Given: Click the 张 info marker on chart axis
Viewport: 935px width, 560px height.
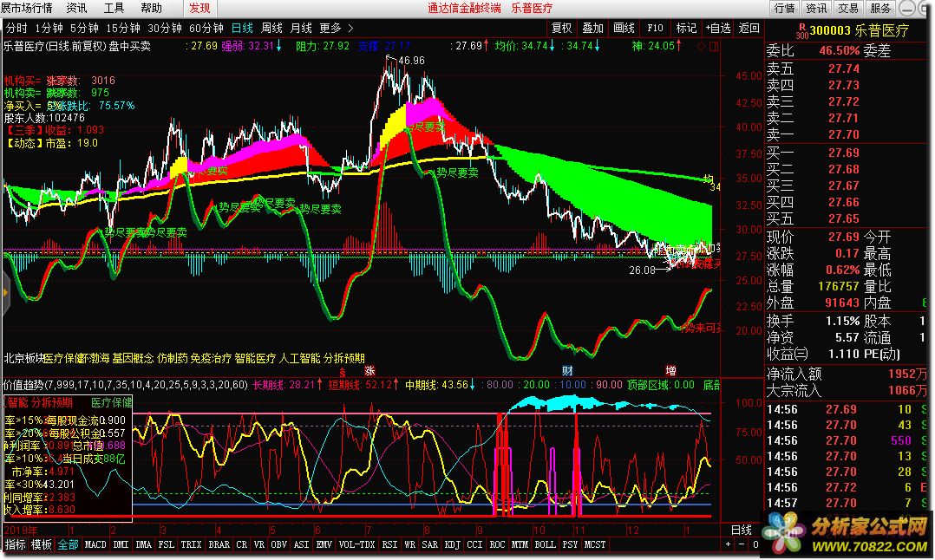Looking at the screenshot, I should [369, 370].
